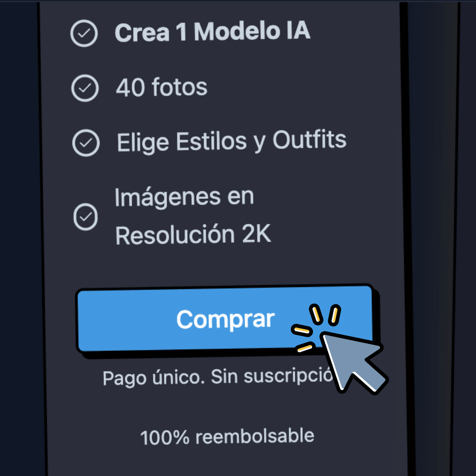Viewport: 476px width, 476px height.
Task: Click the letters IA in the bold heading
Action: point(298,30)
